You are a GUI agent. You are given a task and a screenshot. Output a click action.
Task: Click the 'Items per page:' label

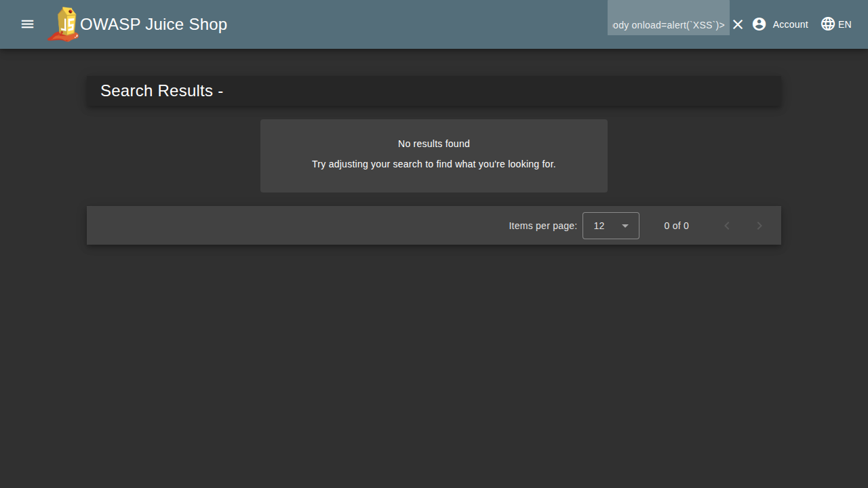pos(542,226)
